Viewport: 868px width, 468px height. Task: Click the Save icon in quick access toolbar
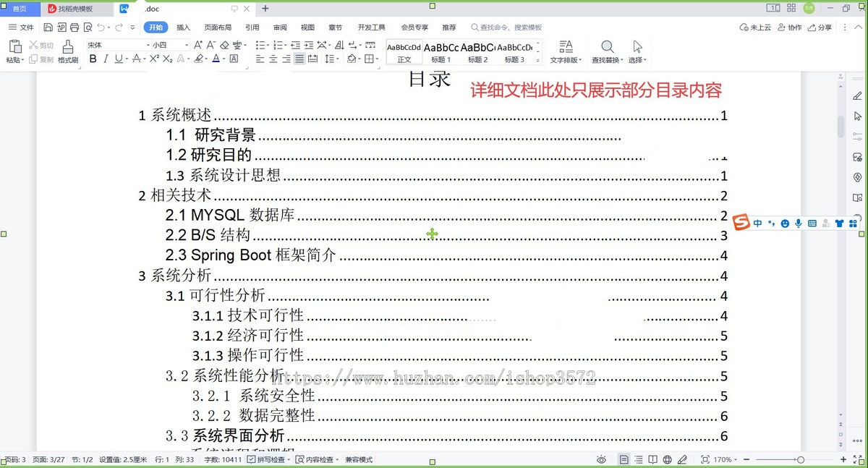[x=48, y=27]
